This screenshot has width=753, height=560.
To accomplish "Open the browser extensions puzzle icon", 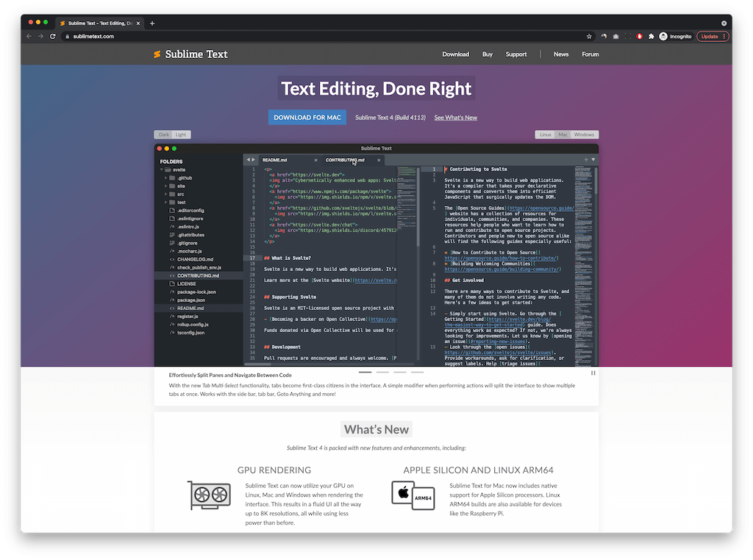I will pos(651,35).
